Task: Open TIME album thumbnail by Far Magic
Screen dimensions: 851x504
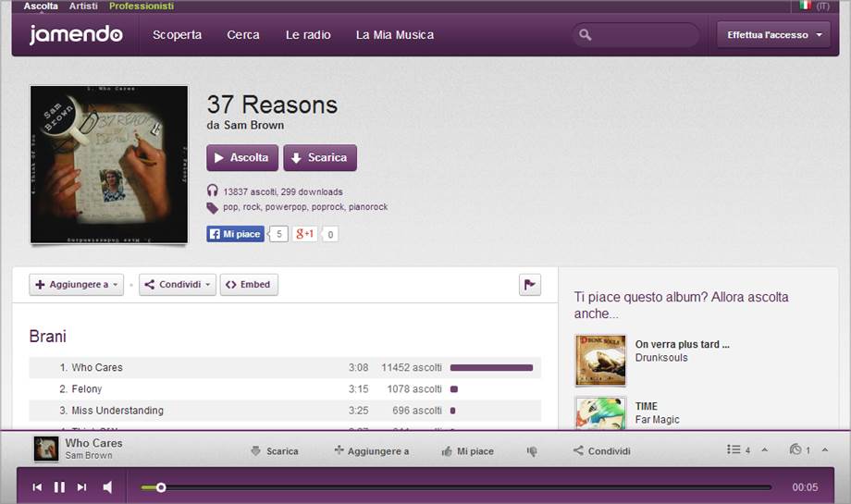Action: click(600, 413)
